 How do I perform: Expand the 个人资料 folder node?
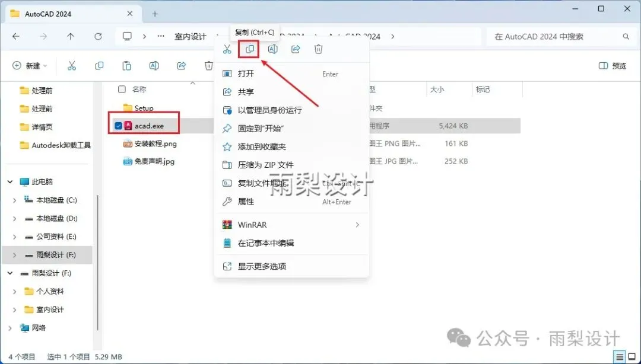click(x=15, y=291)
